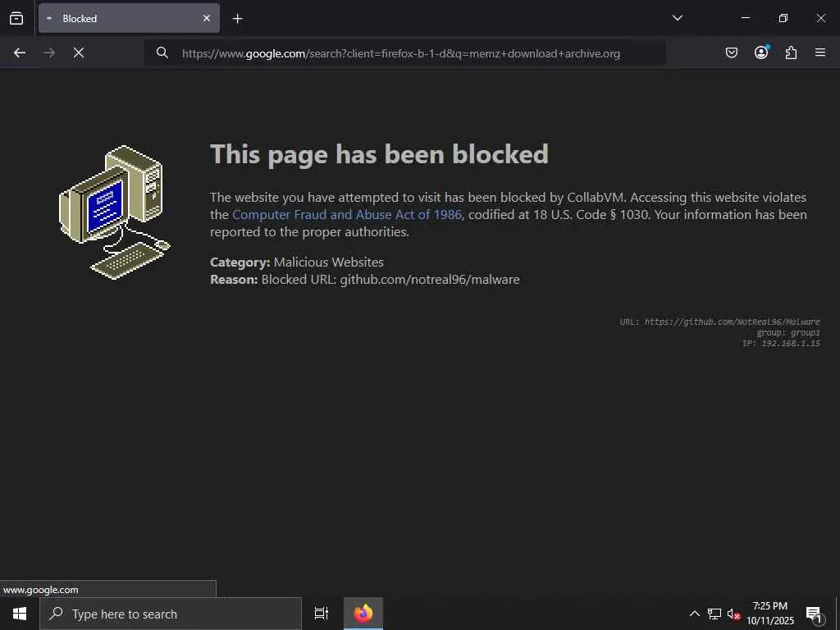This screenshot has height=630, width=840.
Task: Click the search magnifier in address bar
Action: 162,52
